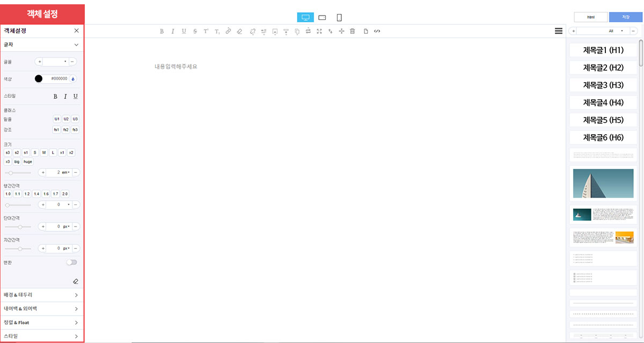Toggle bold B in 스타일 row
This screenshot has height=343, width=644.
(55, 96)
